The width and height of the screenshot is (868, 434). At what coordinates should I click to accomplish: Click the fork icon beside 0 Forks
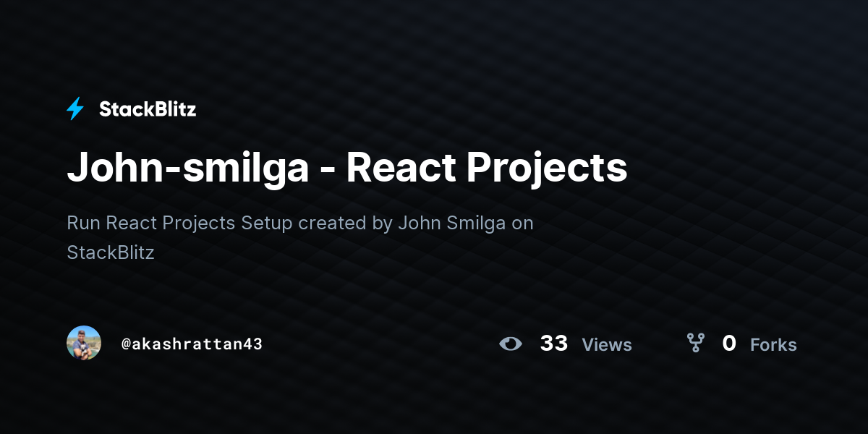point(695,343)
